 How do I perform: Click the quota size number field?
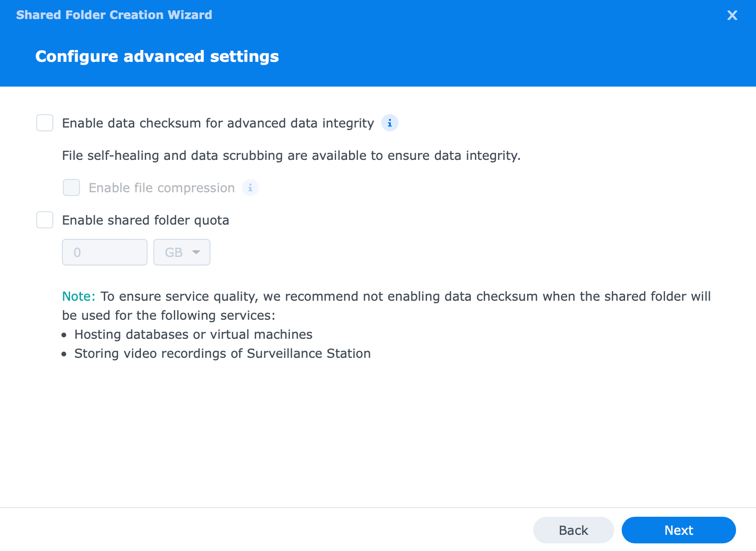tap(105, 252)
